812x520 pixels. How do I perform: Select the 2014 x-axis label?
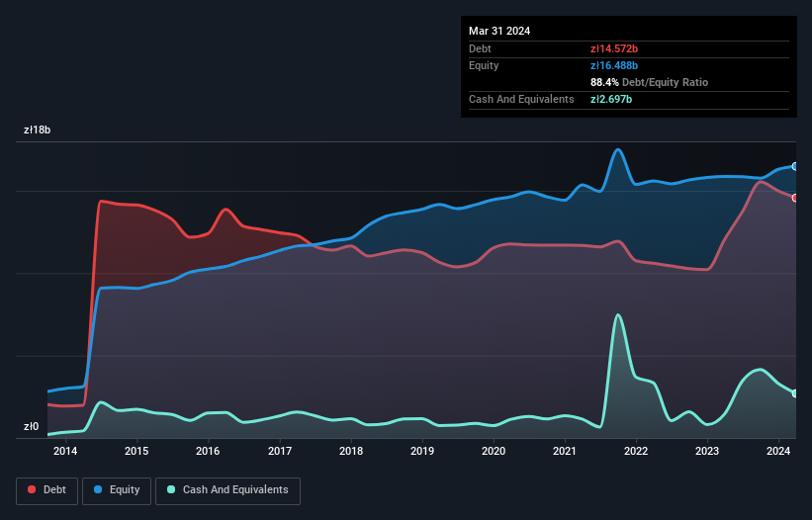click(x=65, y=452)
